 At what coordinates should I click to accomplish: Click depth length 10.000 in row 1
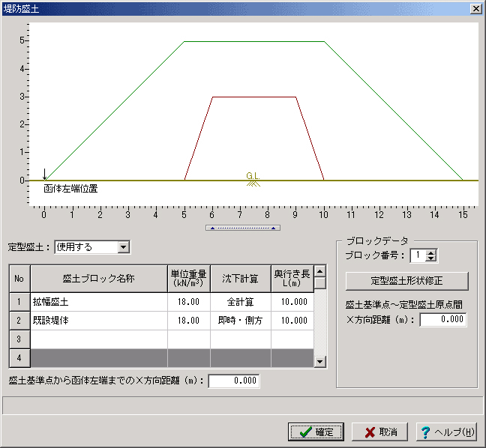292,302
